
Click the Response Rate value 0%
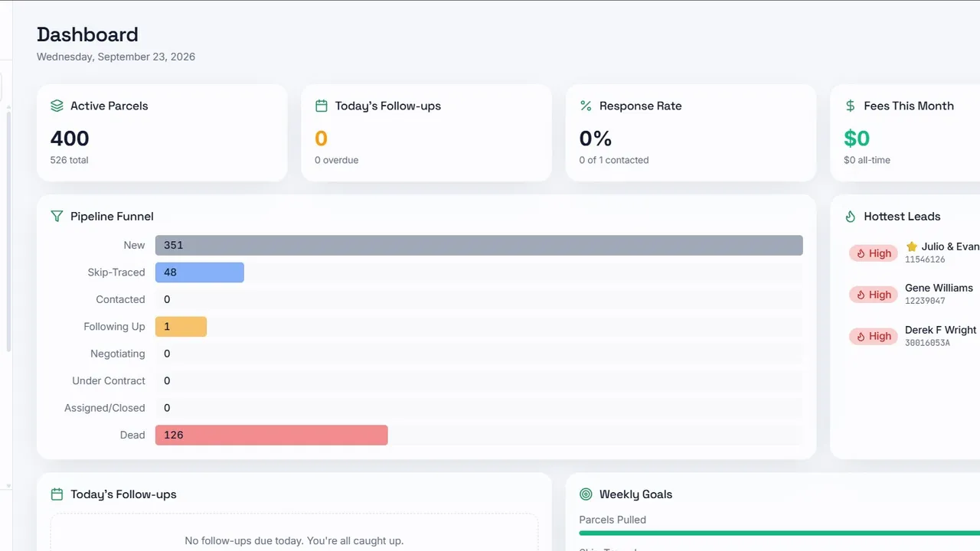pyautogui.click(x=596, y=139)
